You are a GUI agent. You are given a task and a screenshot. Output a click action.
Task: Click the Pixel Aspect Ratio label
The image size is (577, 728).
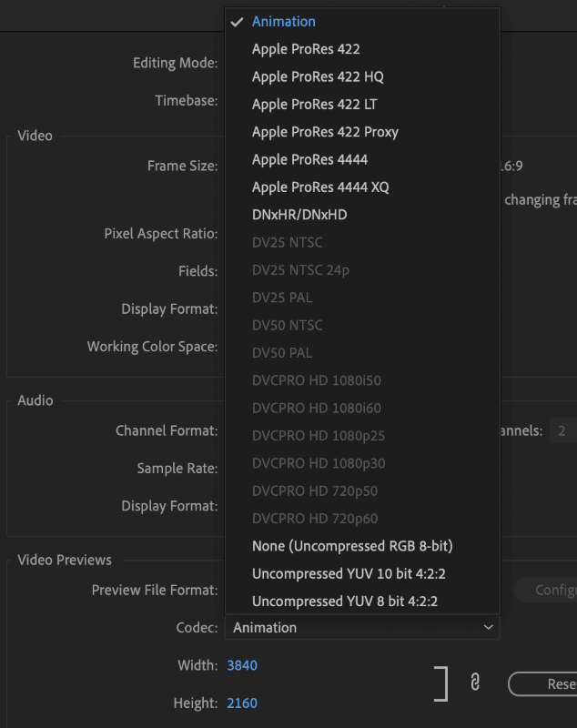click(160, 234)
